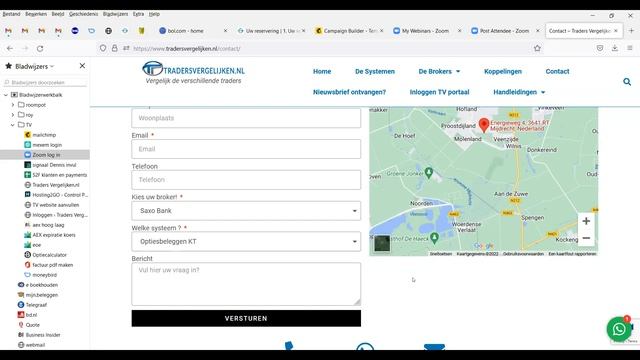Bookmark this page with the star icon

pyautogui.click(x=537, y=48)
